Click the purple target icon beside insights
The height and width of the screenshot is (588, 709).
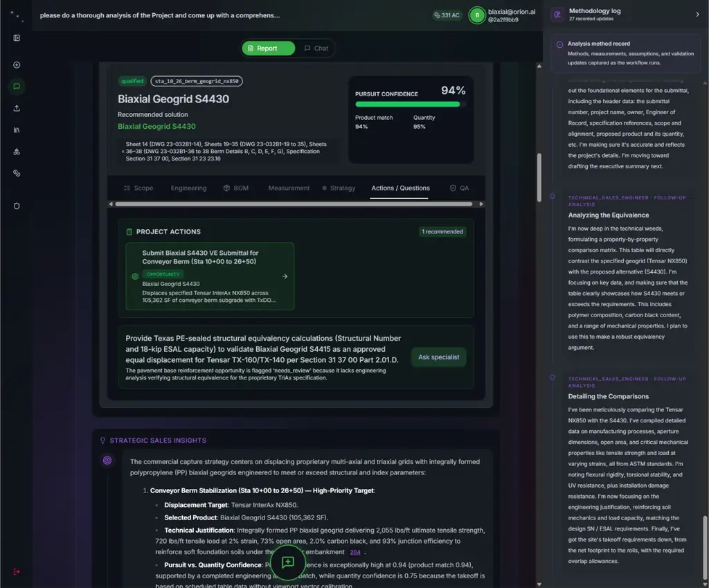coord(107,461)
